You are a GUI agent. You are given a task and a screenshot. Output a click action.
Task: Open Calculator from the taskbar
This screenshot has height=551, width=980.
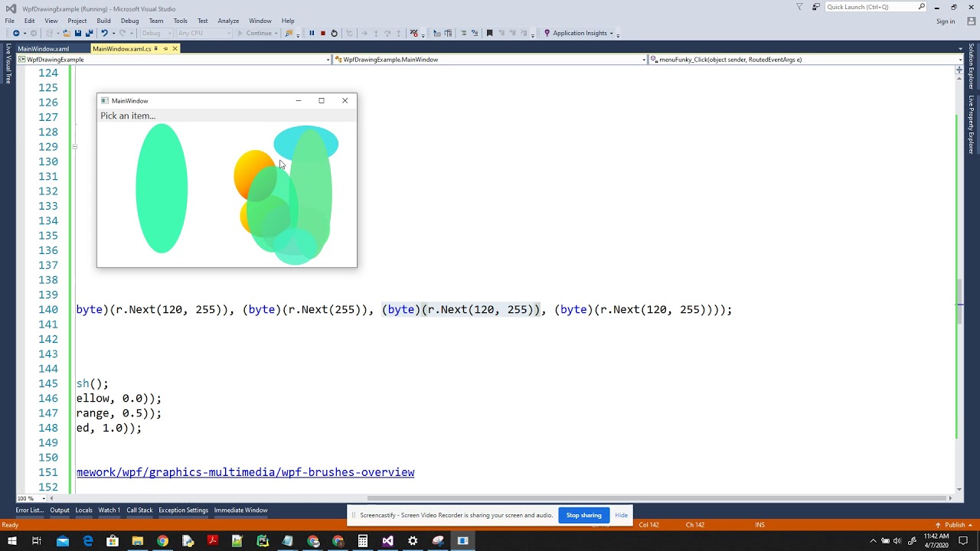363,541
